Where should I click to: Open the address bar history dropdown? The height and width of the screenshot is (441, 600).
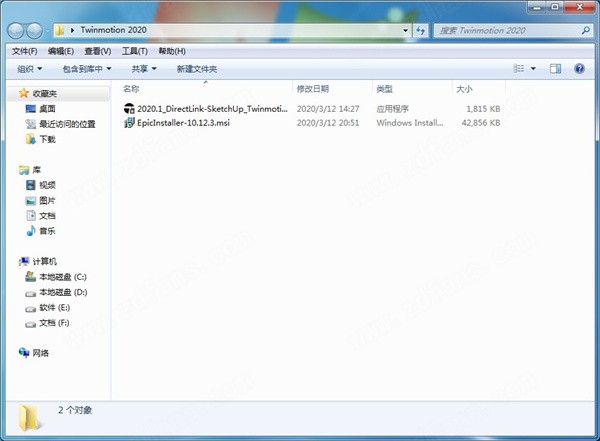pos(405,30)
